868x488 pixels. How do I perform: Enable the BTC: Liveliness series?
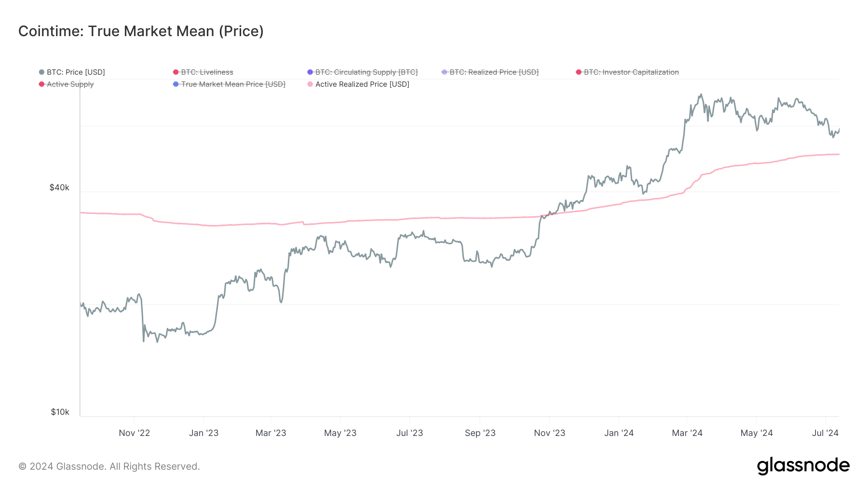tap(203, 72)
